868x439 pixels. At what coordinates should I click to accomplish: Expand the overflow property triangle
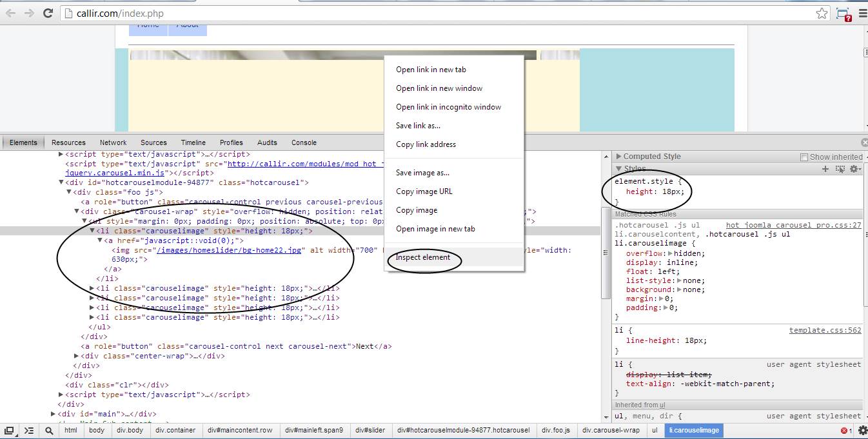[671, 253]
